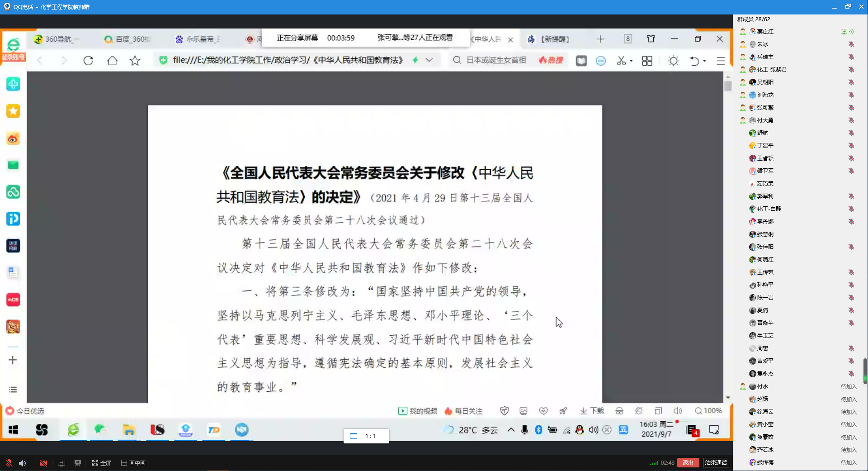Switch to the 新提醒 browser tab
This screenshot has height=471, width=868.
(x=549, y=39)
